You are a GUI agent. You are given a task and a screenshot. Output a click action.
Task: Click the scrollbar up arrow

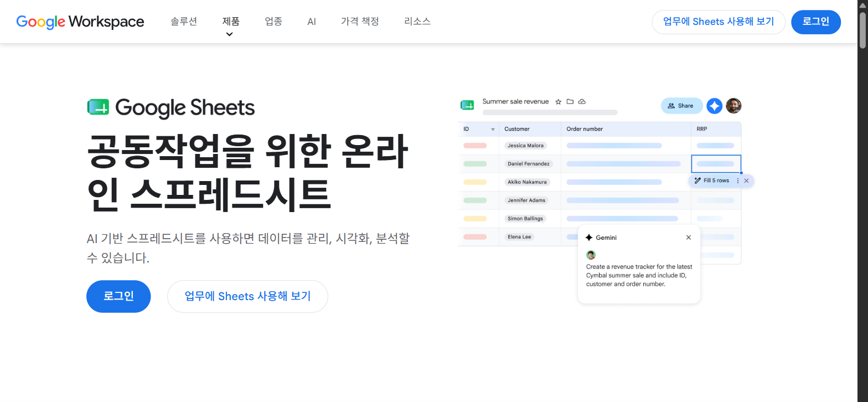tap(862, 4)
